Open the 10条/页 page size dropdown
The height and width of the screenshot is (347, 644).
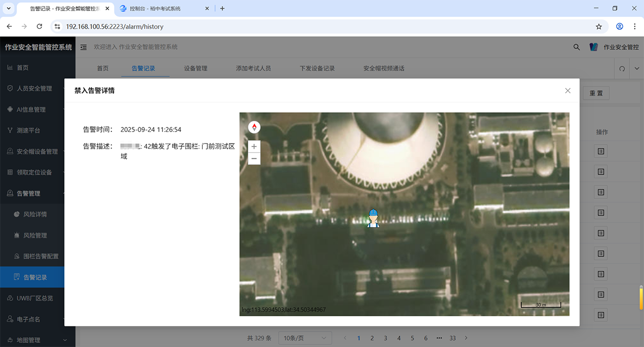pos(305,338)
